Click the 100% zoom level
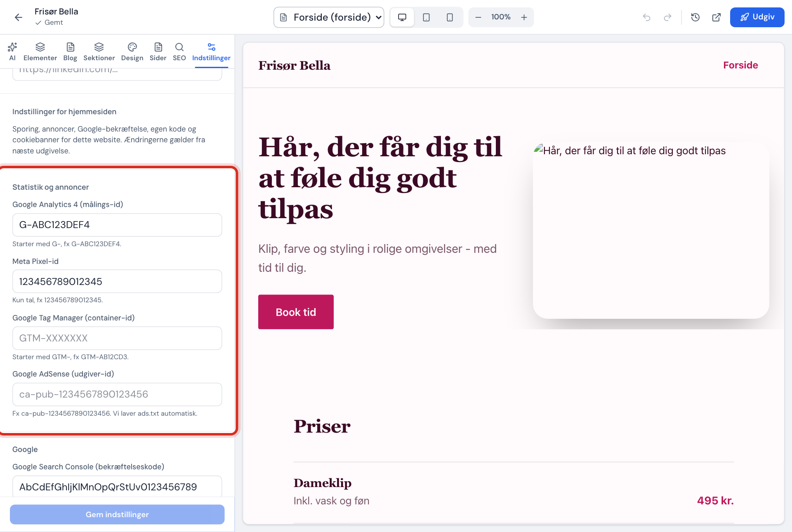 pos(501,17)
